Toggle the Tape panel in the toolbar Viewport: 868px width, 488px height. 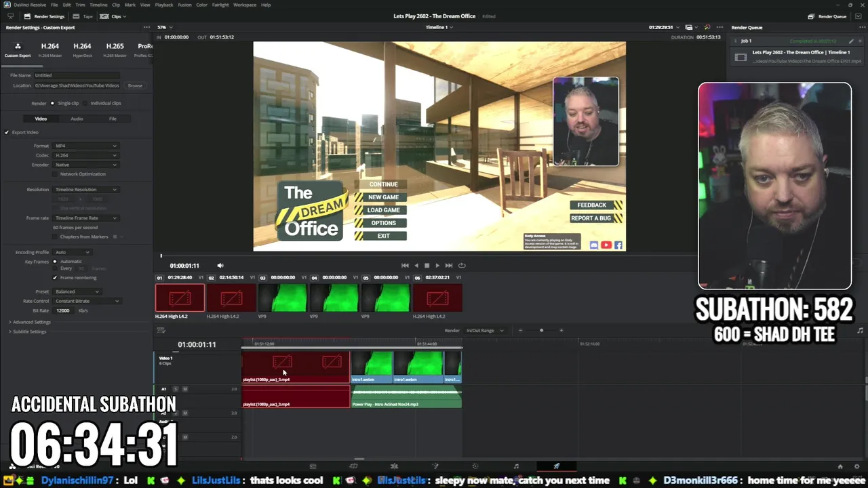(83, 16)
